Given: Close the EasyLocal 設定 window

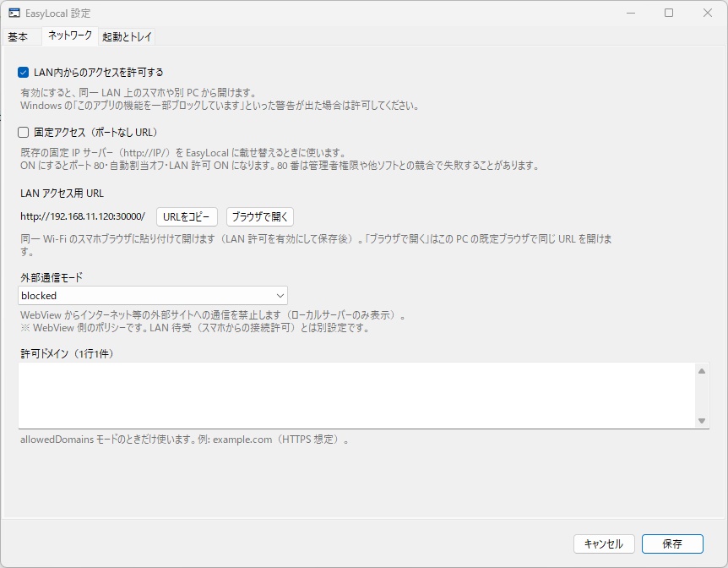Looking at the screenshot, I should click(x=708, y=13).
